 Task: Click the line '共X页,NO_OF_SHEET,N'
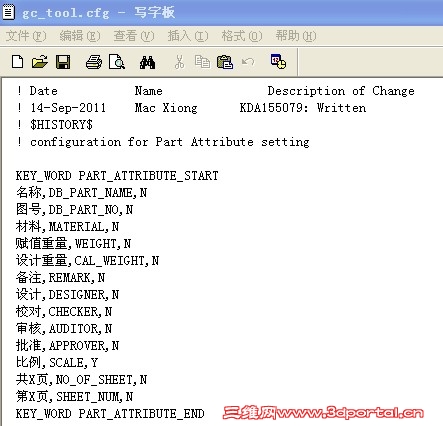pyautogui.click(x=81, y=380)
